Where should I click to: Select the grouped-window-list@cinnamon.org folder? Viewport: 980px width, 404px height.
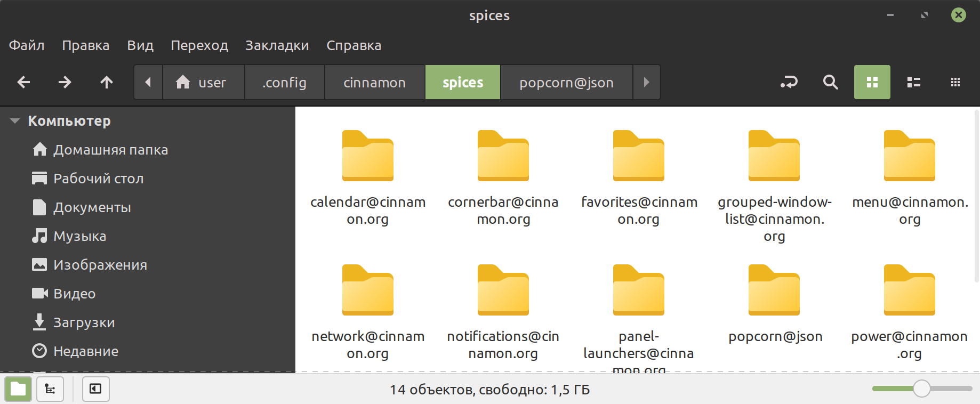(774, 187)
